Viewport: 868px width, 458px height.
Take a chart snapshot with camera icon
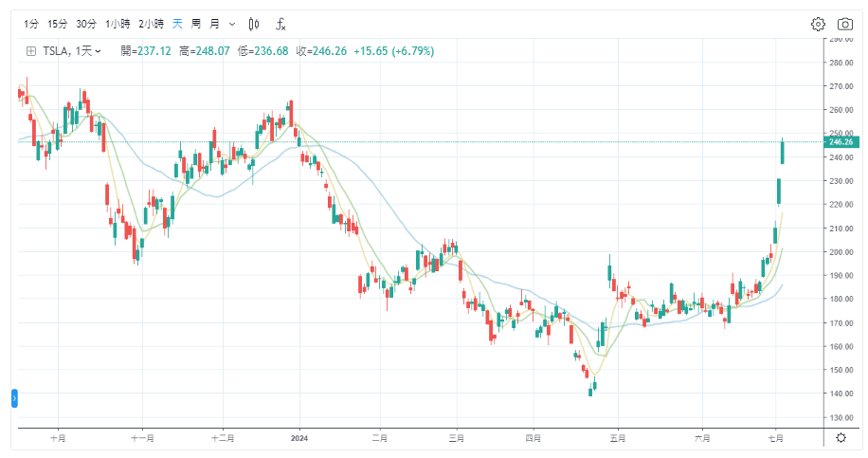pos(844,24)
